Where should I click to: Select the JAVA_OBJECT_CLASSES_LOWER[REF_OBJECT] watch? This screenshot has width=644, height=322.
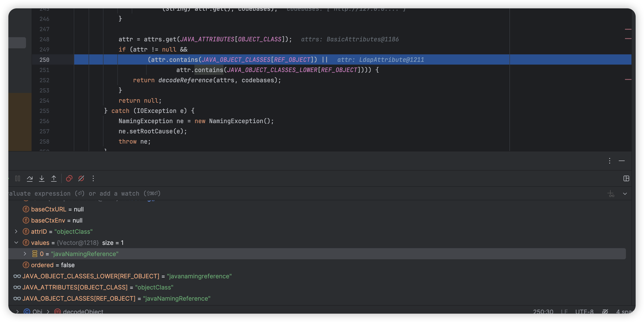[x=122, y=276]
